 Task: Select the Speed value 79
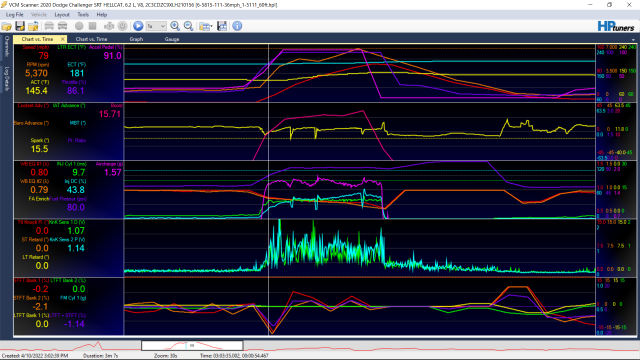point(43,56)
